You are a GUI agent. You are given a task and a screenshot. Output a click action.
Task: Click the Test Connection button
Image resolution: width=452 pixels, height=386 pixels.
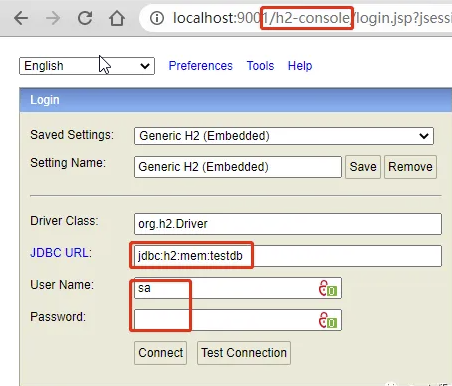pos(244,353)
